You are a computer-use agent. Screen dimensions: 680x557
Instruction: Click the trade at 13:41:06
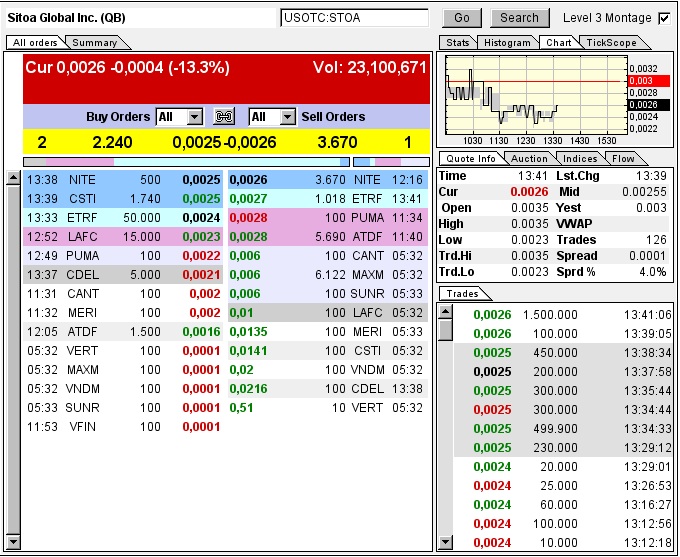coord(563,315)
